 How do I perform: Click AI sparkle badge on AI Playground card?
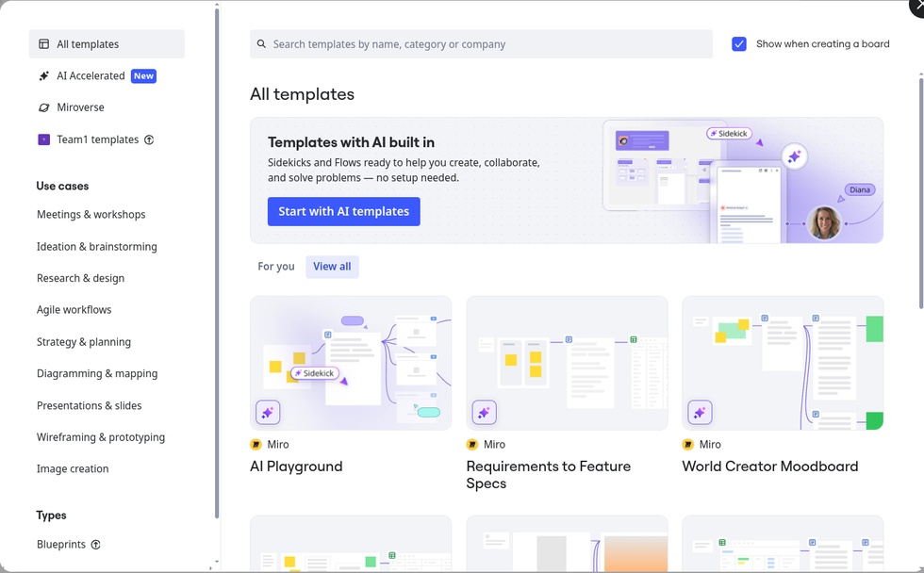(268, 412)
